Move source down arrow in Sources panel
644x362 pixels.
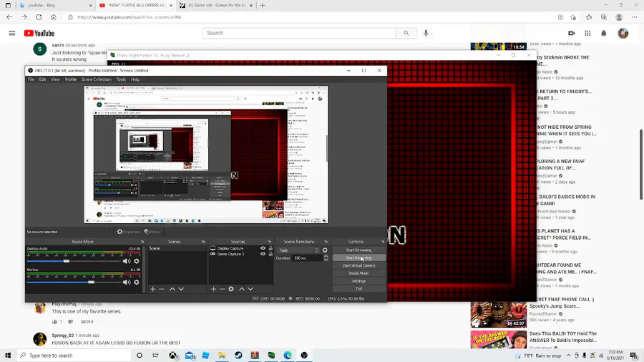pos(250,289)
